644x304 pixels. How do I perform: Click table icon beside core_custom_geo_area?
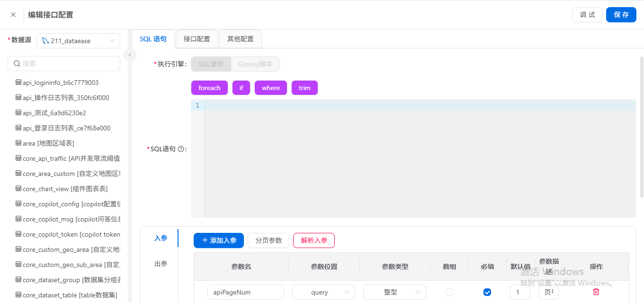click(x=18, y=249)
